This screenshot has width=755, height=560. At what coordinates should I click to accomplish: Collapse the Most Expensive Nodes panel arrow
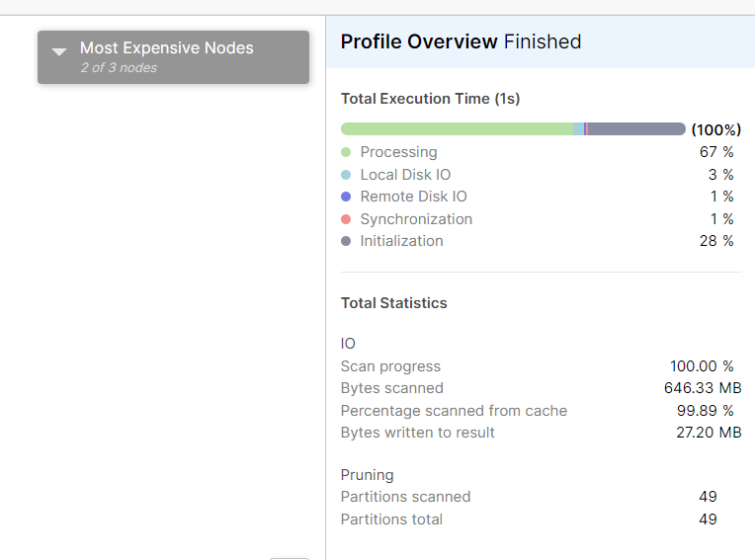[59, 51]
